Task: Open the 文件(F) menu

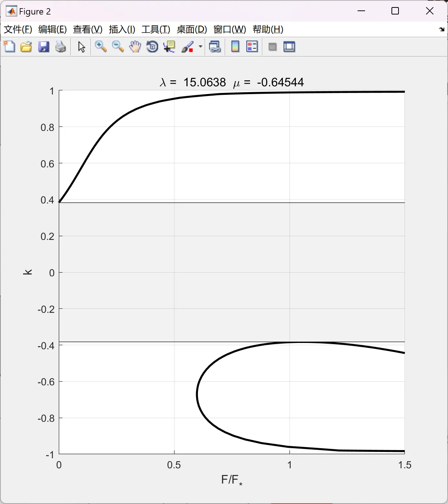Action: point(18,29)
